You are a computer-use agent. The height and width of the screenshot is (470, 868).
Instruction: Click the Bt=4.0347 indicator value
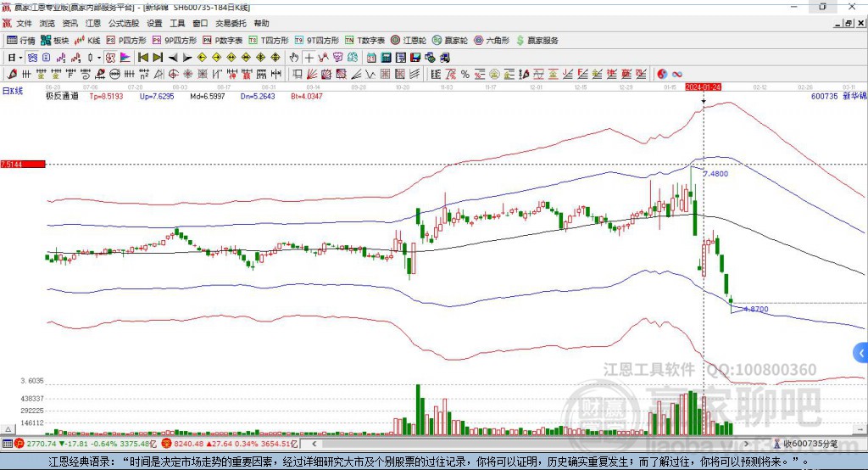click(307, 97)
